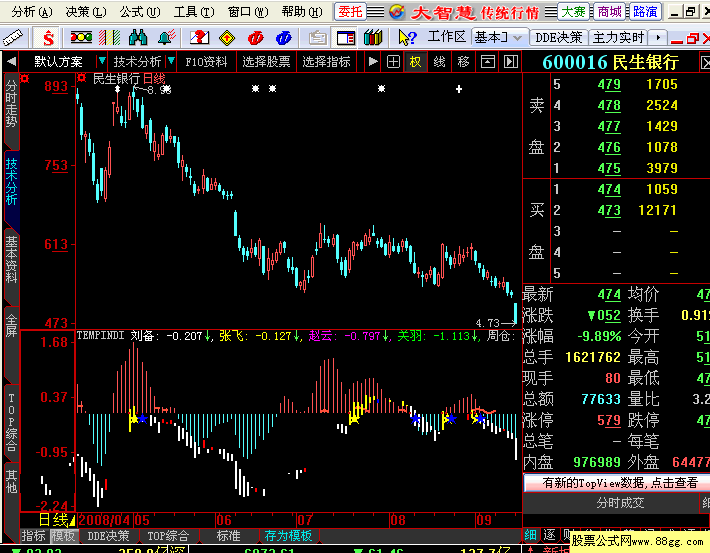Open the books library icon
Screen dimensions: 710x553
[x=373, y=38]
